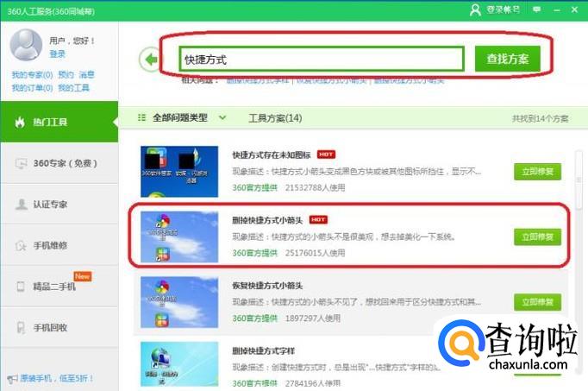Open the 预约 link
The width and height of the screenshot is (588, 391).
[x=66, y=75]
